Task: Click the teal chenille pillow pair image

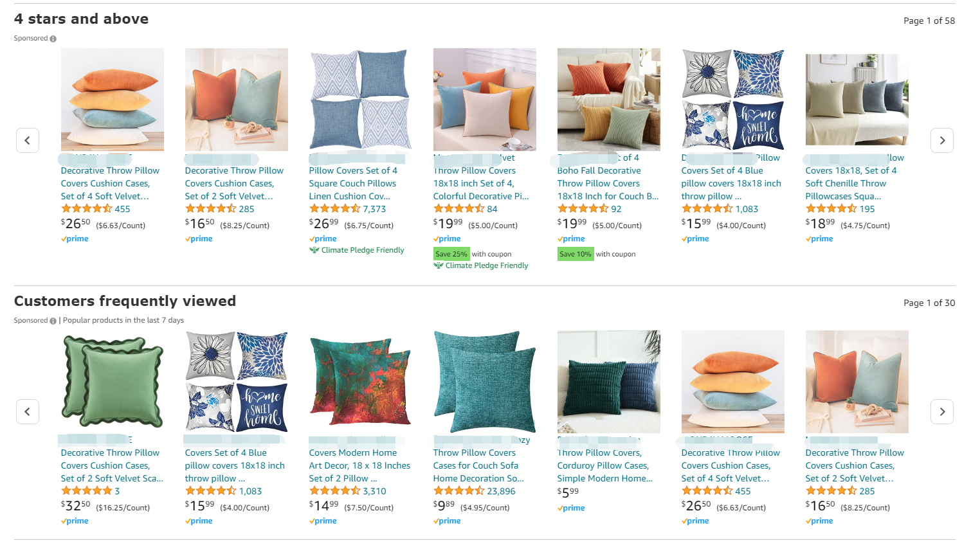Action: click(485, 382)
